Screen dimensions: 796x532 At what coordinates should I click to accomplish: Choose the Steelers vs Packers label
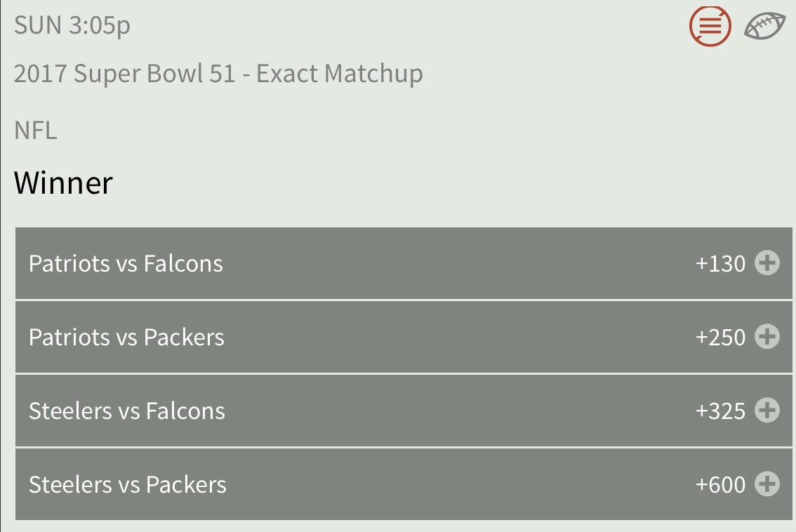pos(128,485)
